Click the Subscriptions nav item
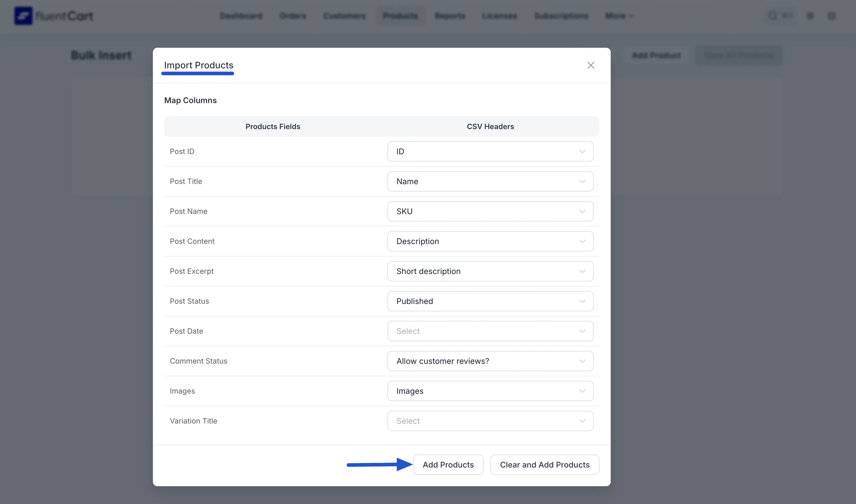The height and width of the screenshot is (504, 856). [x=561, y=16]
